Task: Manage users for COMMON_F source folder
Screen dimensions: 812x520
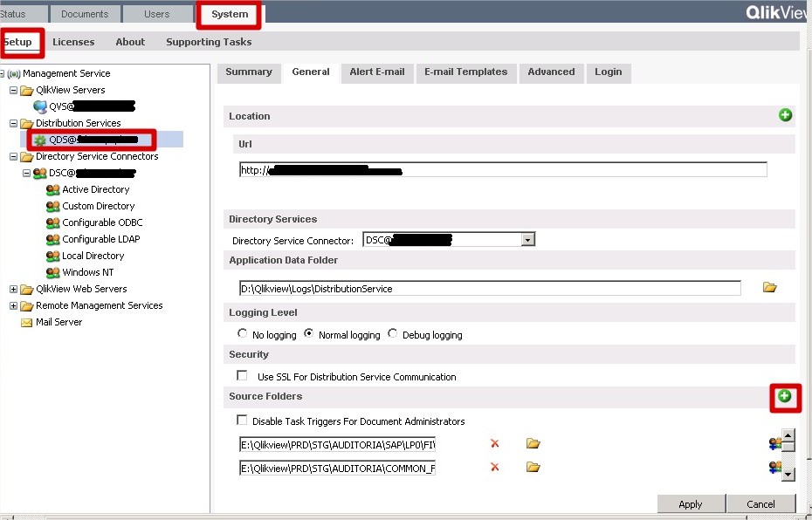Action: (774, 468)
